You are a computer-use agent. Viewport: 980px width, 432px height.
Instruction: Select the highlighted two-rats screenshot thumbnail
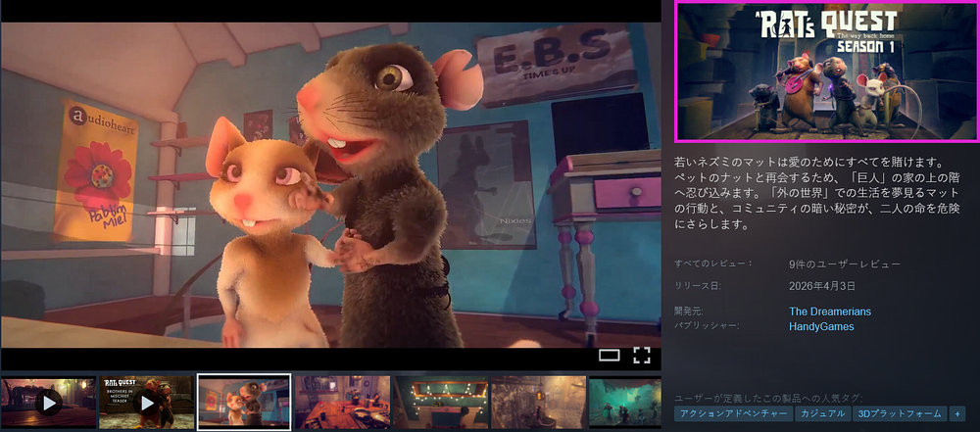point(244,402)
